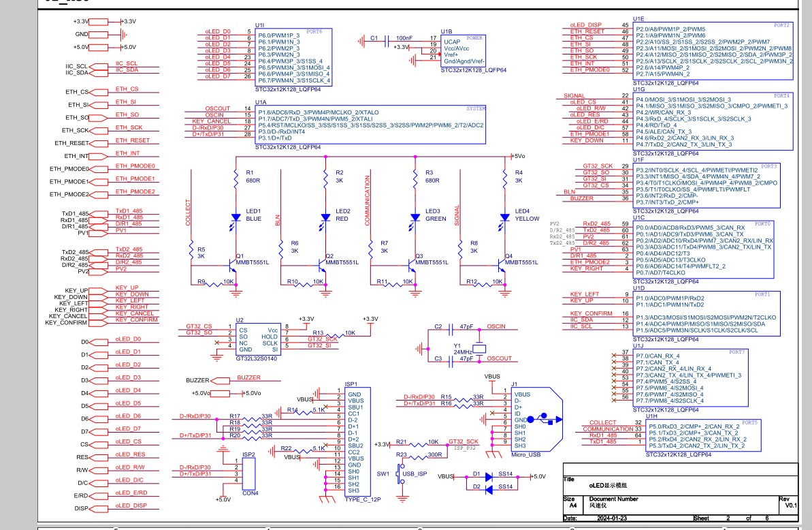Select diode D2 SS14 symbol
This screenshot has width=812, height=530.
(488, 490)
